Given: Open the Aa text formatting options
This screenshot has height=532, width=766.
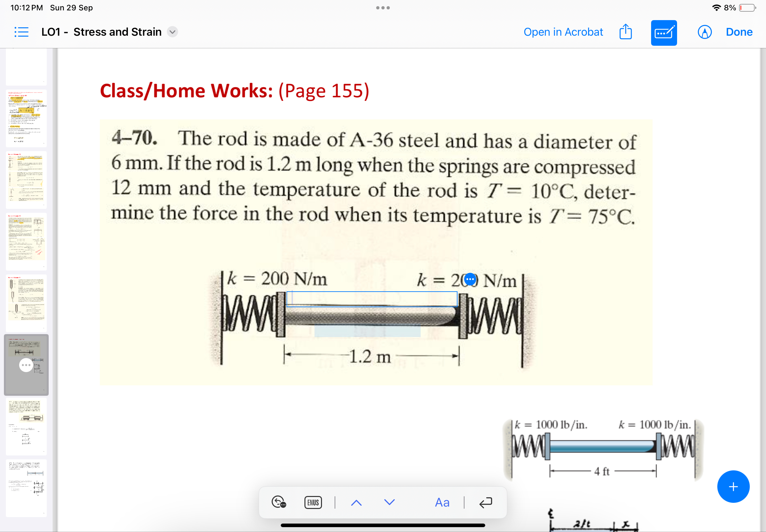Looking at the screenshot, I should [x=442, y=502].
